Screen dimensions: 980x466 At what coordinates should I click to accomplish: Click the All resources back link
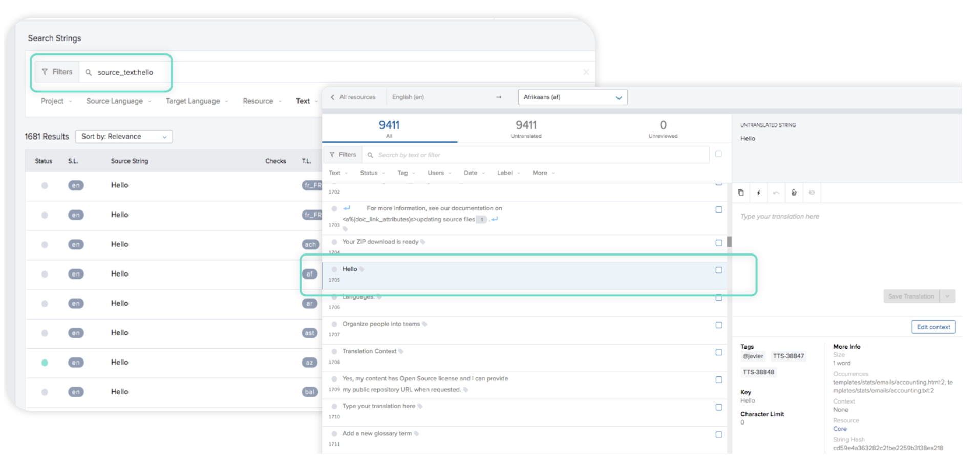pos(357,97)
